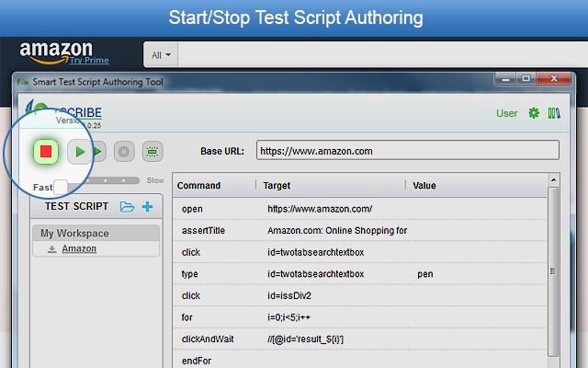
Task: Click the scroll up arrow of command table
Action: 553,180
